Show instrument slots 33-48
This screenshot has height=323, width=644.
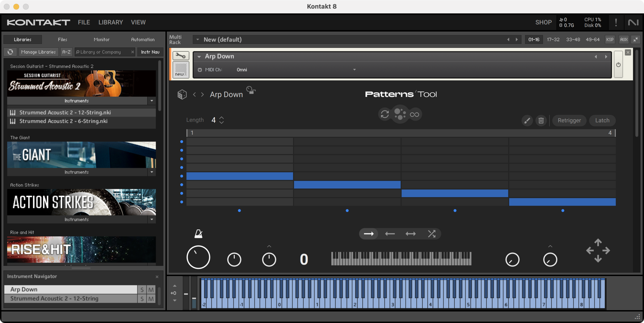tap(573, 40)
